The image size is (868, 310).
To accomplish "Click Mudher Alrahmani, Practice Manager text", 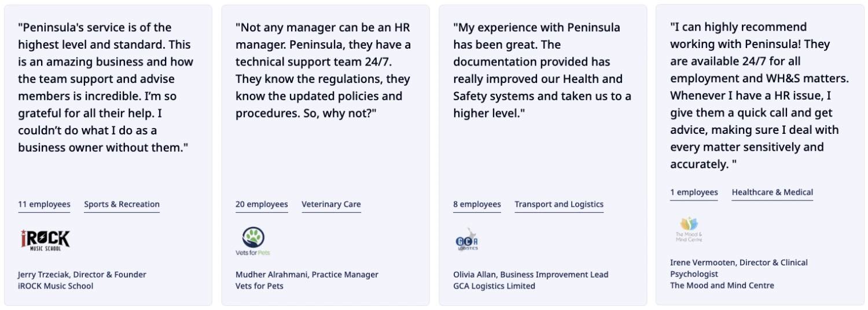I will point(307,275).
